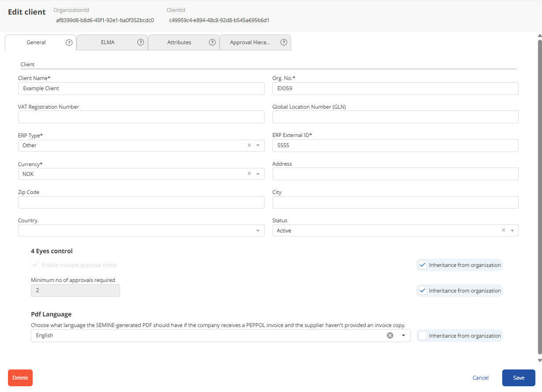
Task: Click the ERP External ID field
Action: 395,145
